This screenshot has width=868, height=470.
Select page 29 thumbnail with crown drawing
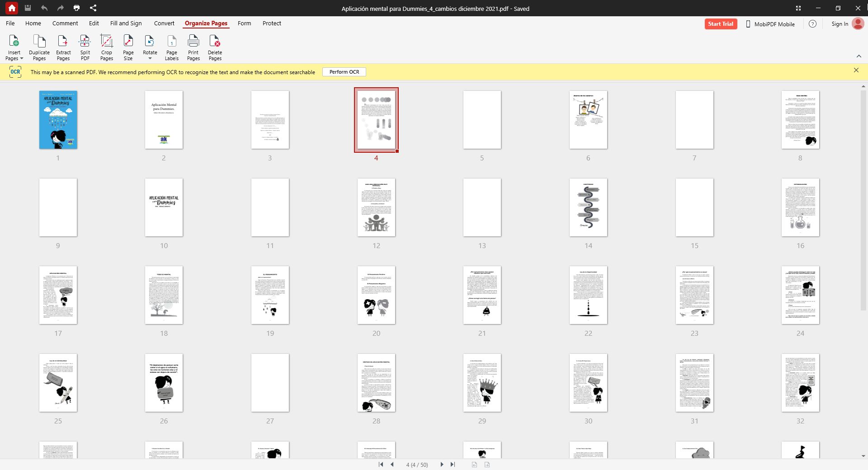coord(482,383)
